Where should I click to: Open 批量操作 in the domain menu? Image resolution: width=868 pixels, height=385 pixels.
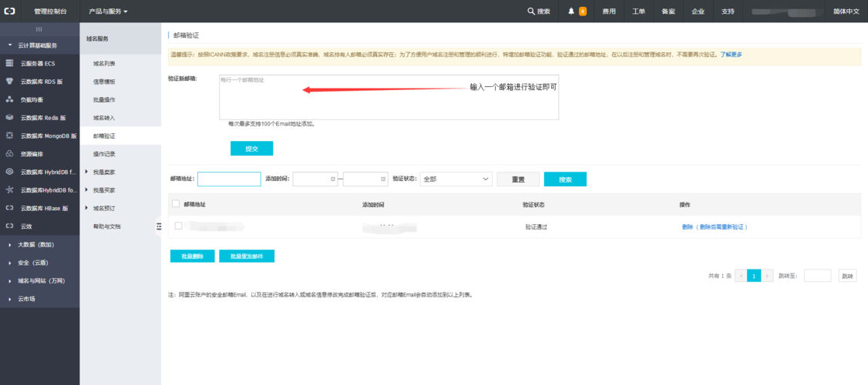point(104,100)
